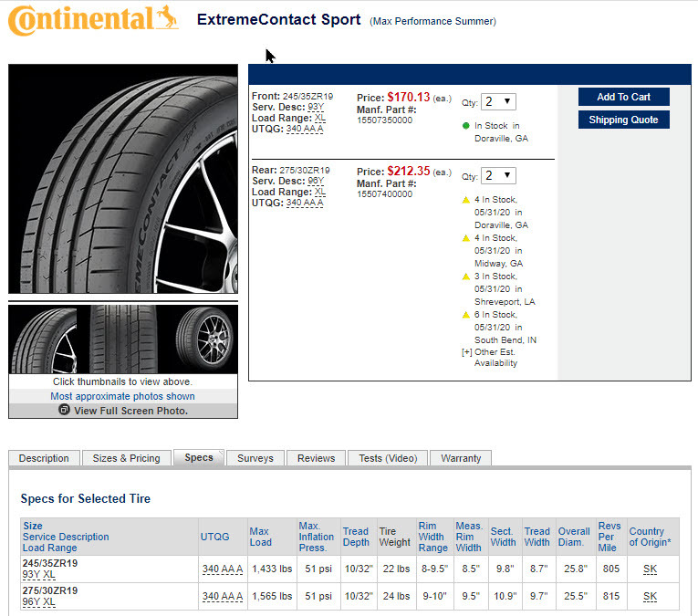Select the Reviews tab
This screenshot has width=698, height=616.
tap(316, 458)
